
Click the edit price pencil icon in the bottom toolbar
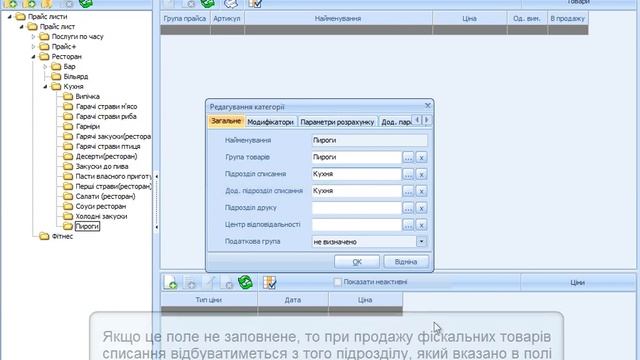coord(209,282)
